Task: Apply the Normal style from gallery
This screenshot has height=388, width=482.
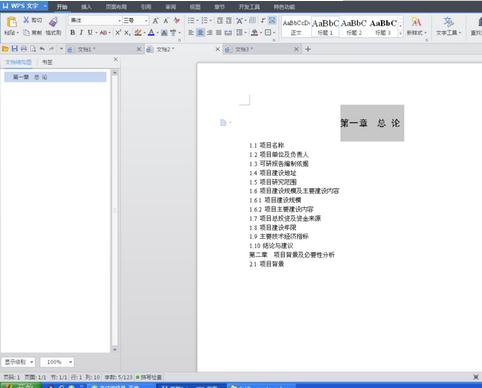Action: pos(296,27)
